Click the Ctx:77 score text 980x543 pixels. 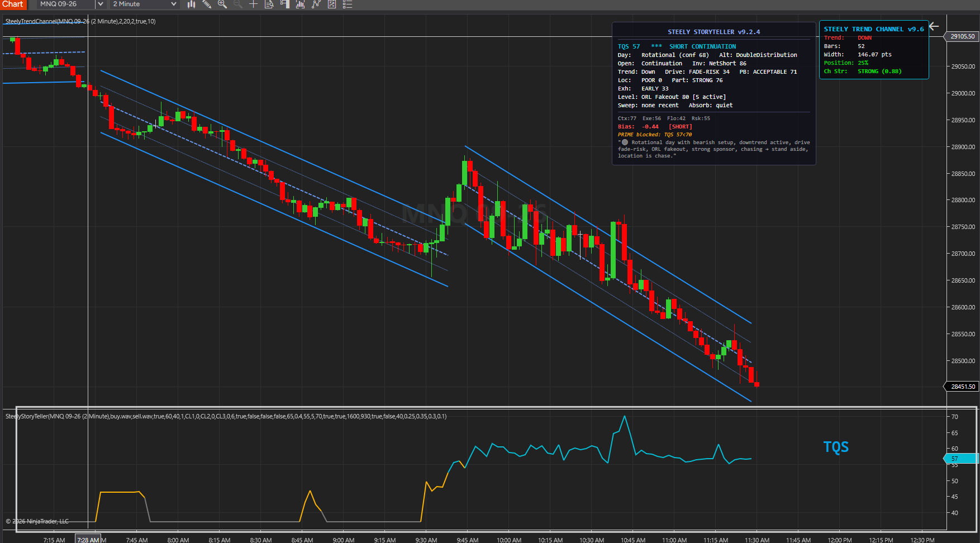627,118
